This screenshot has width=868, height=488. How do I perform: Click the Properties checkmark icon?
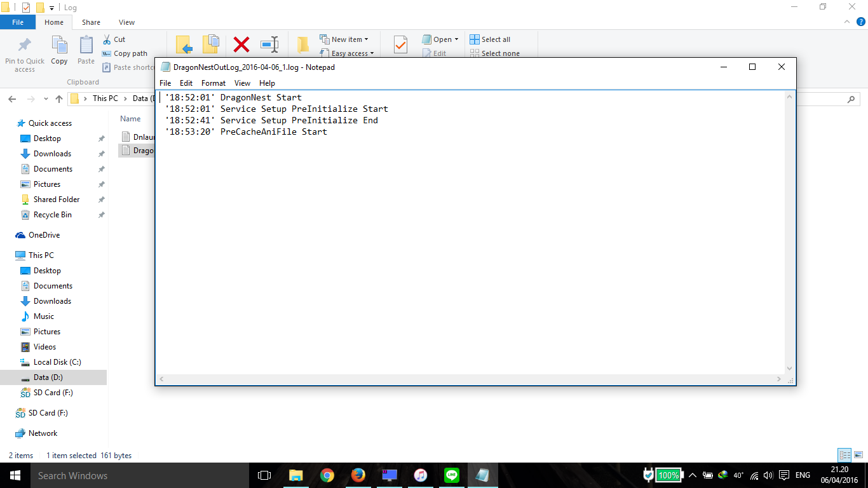400,44
